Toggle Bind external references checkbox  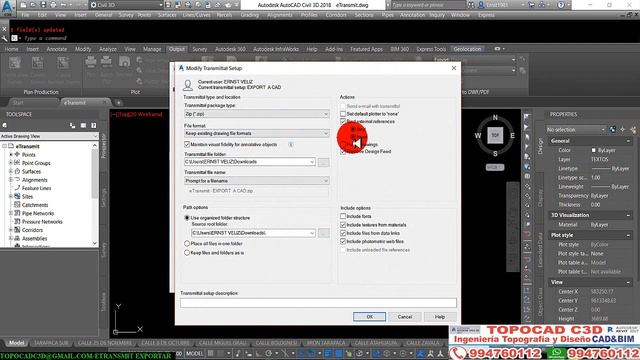tap(343, 122)
